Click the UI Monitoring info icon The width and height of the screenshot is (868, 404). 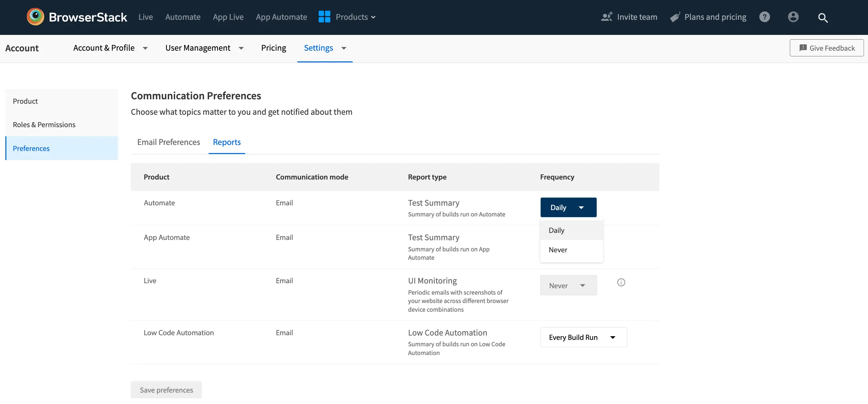point(621,282)
